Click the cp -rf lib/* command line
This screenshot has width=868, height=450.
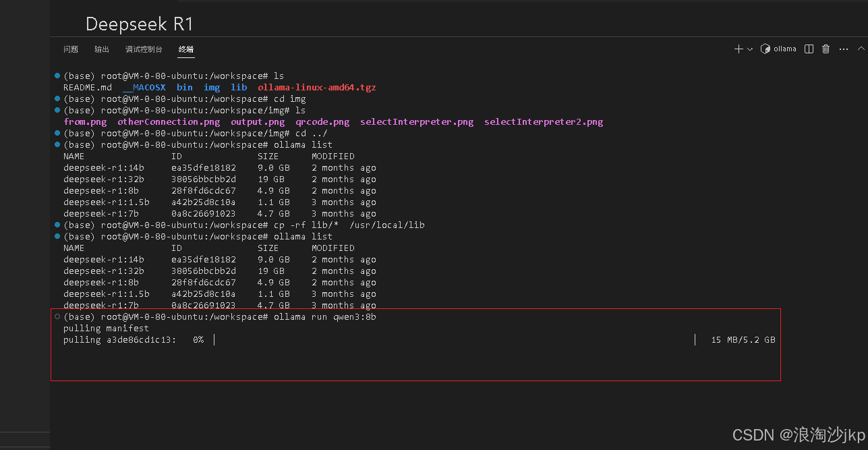coord(349,225)
